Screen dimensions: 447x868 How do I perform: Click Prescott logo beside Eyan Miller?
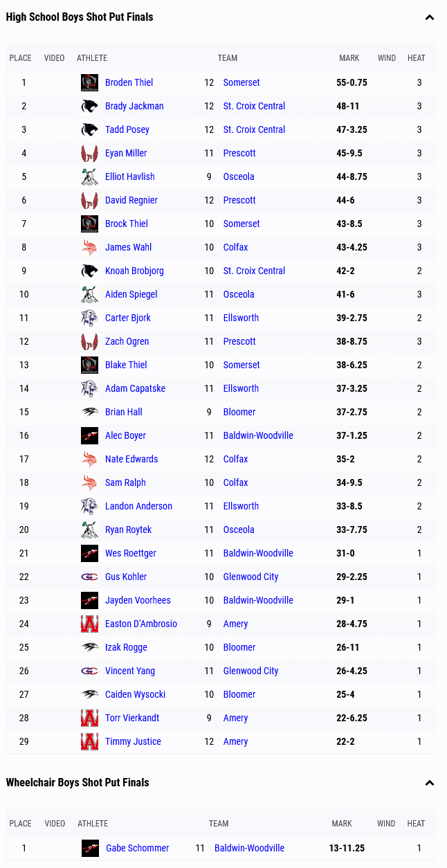coord(89,153)
